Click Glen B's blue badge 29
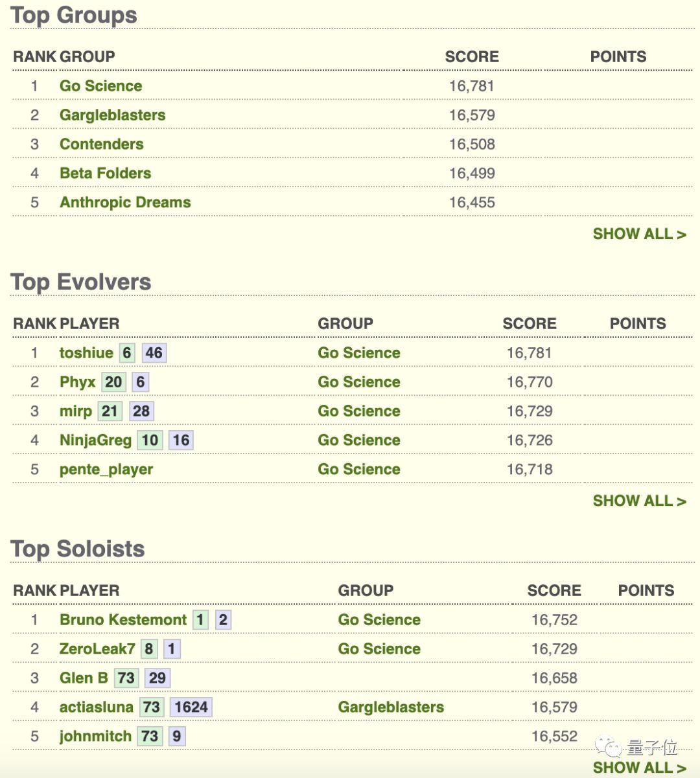 pos(157,678)
